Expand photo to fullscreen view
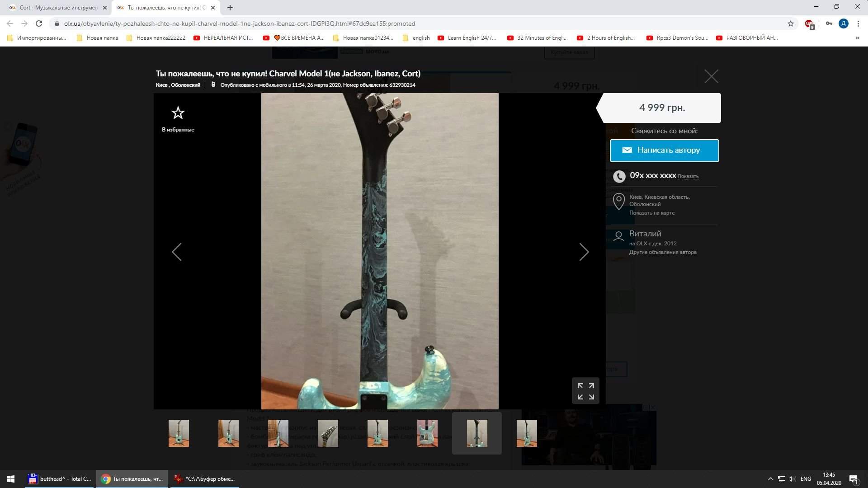 pyautogui.click(x=585, y=391)
